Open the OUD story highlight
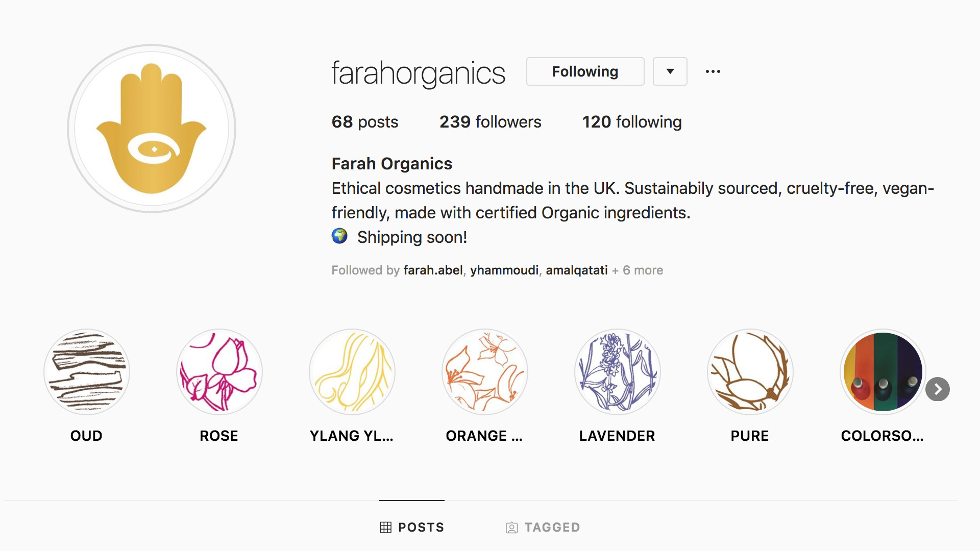 86,372
